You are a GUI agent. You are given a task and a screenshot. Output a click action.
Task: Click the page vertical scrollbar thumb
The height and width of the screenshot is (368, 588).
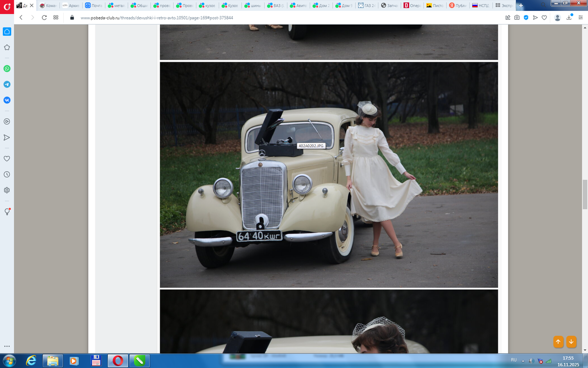click(584, 194)
